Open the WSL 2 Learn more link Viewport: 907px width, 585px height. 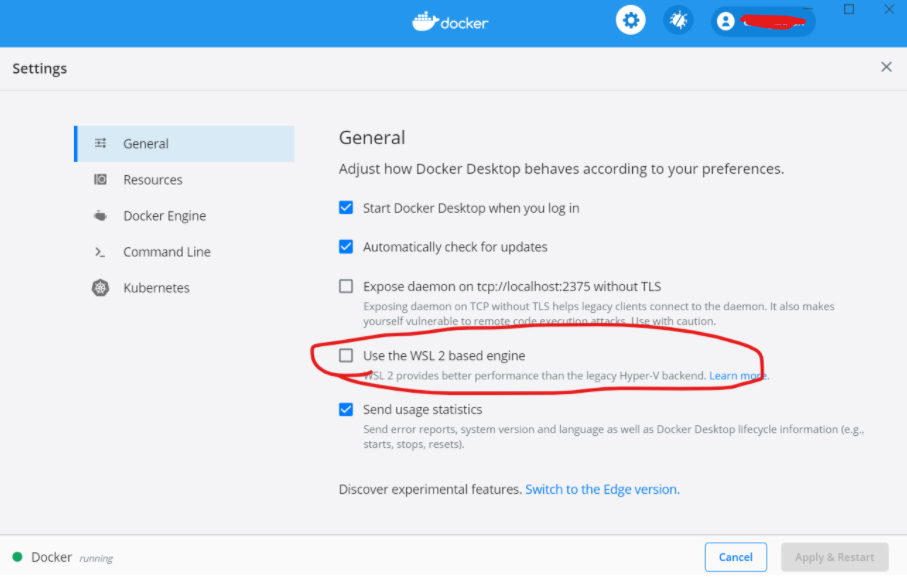click(x=738, y=376)
